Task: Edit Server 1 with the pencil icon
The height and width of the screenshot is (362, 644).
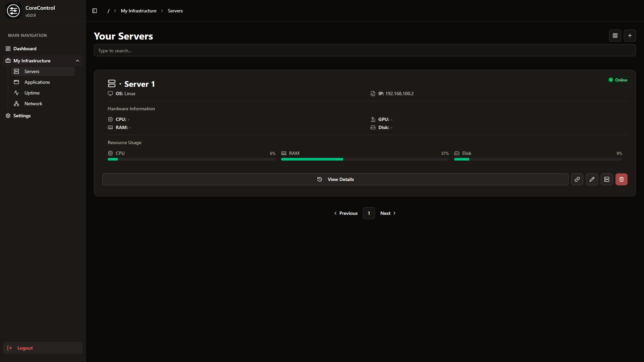Action: point(592,179)
